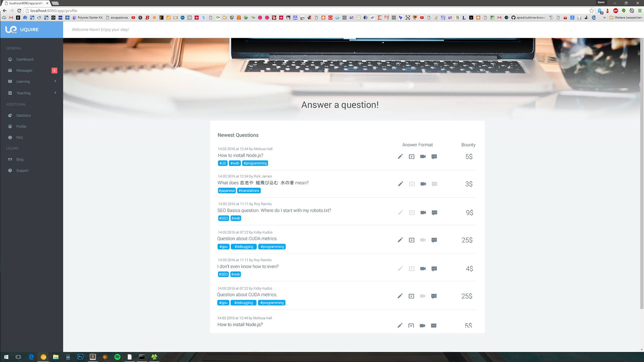The image size is (644, 362).
Task: Click video camera icon for Japanese translation question
Action: point(423,184)
